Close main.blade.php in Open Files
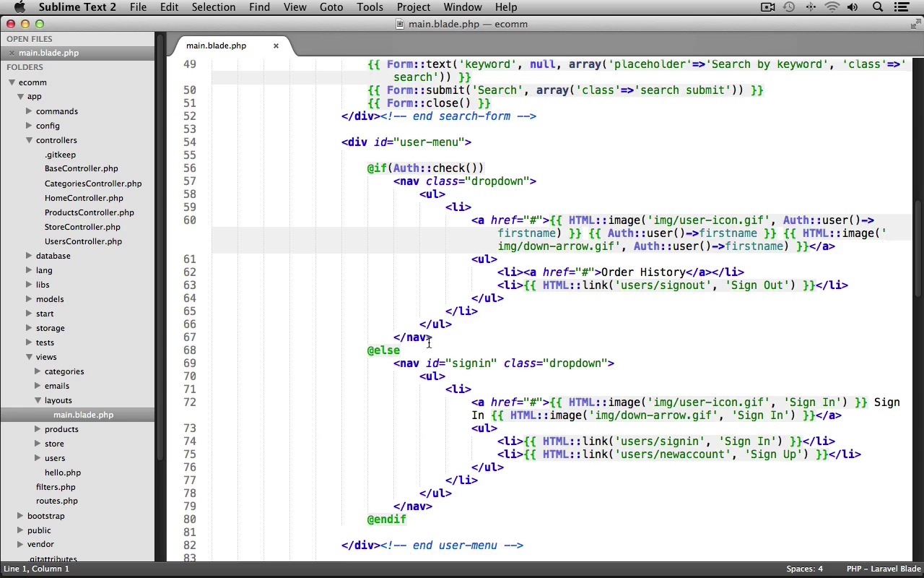Image resolution: width=924 pixels, height=578 pixels. [12, 53]
